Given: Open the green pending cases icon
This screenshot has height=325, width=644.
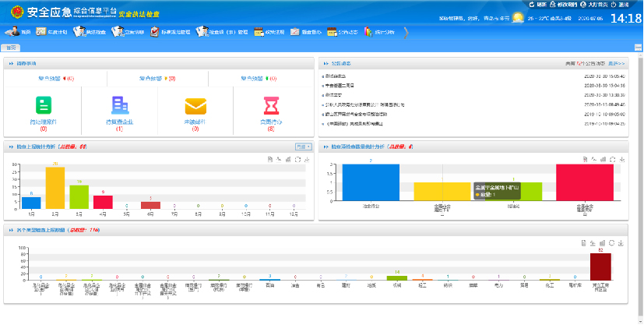Looking at the screenshot, I should (42, 106).
